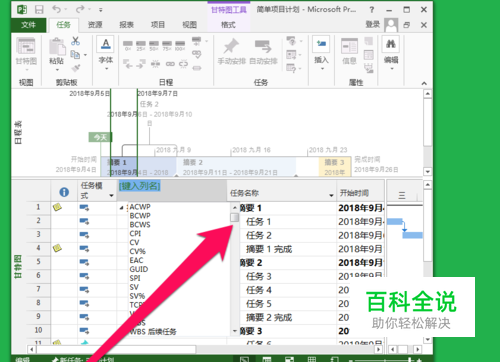500x362 pixels.
Task: Open the 文件 File tab
Action: pos(28,25)
